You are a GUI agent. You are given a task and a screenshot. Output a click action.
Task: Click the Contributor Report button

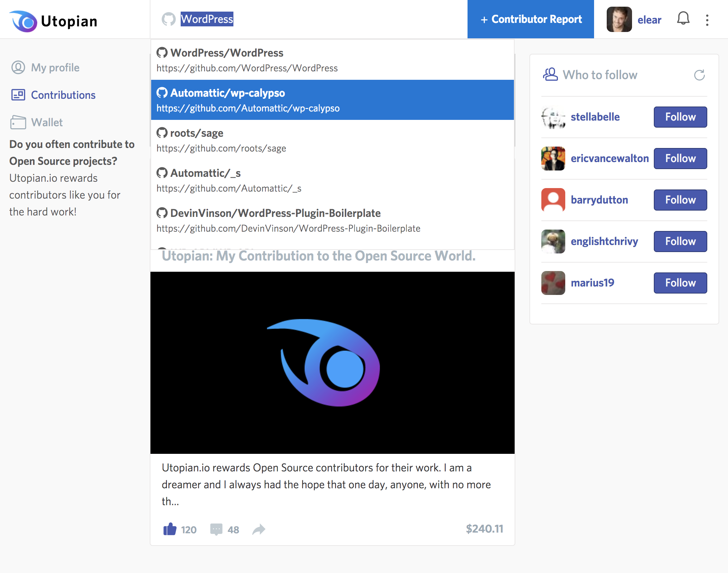click(x=531, y=19)
